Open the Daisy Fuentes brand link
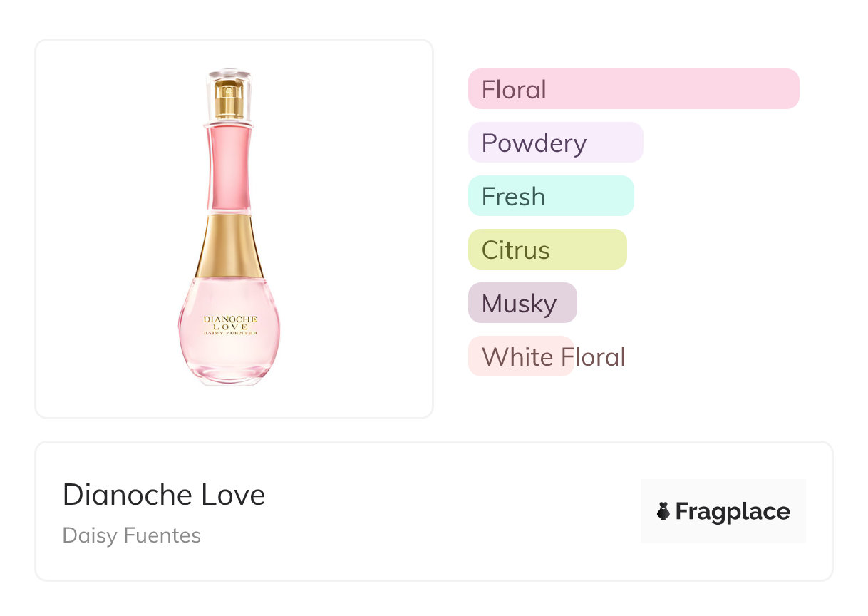The image size is (868, 616). click(132, 535)
